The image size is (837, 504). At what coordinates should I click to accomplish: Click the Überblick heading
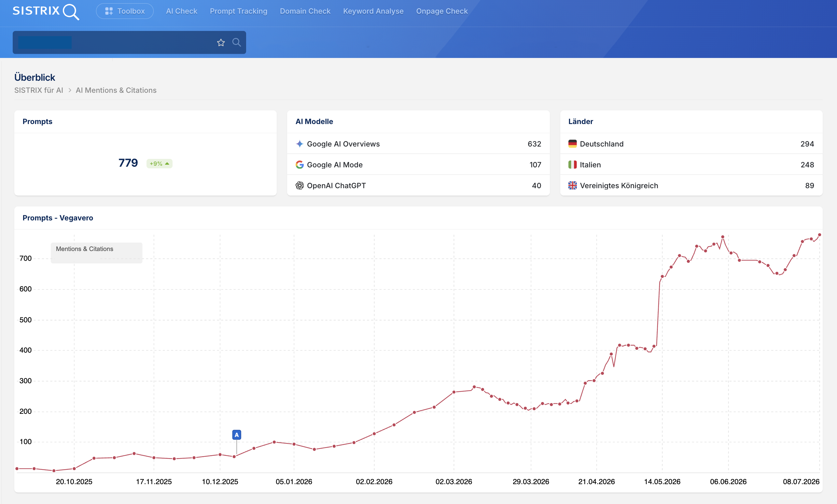[35, 77]
